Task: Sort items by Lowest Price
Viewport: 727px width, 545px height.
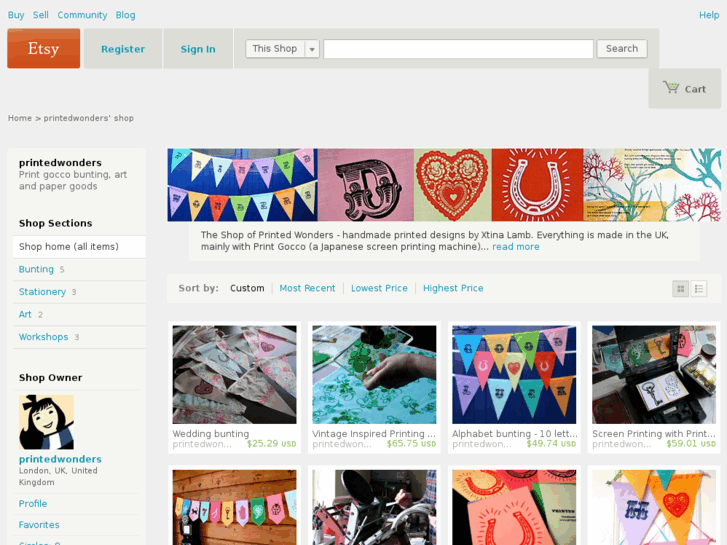Action: click(379, 288)
